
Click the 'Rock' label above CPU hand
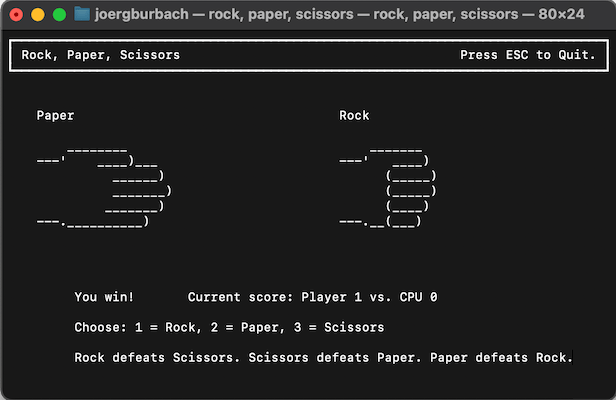coord(354,116)
